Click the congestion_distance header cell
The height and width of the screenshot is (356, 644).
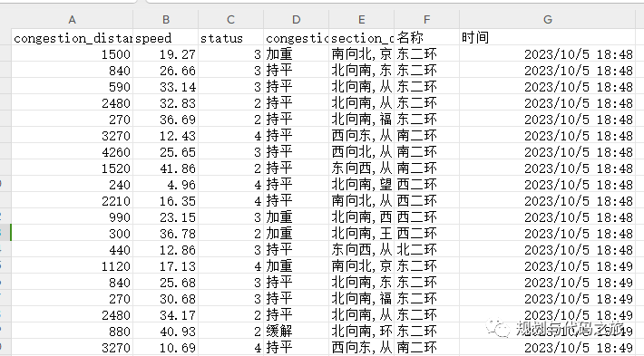[x=72, y=38]
